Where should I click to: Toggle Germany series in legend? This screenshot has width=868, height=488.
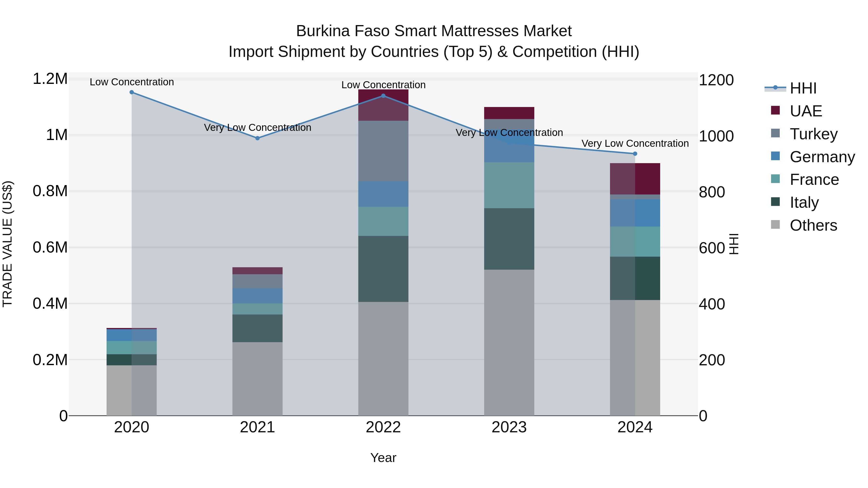[x=813, y=157]
